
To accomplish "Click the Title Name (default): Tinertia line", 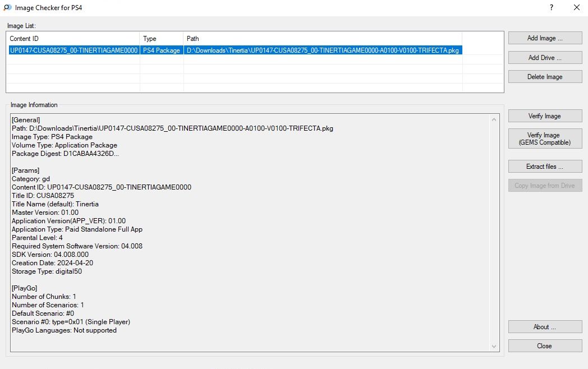I will 55,204.
